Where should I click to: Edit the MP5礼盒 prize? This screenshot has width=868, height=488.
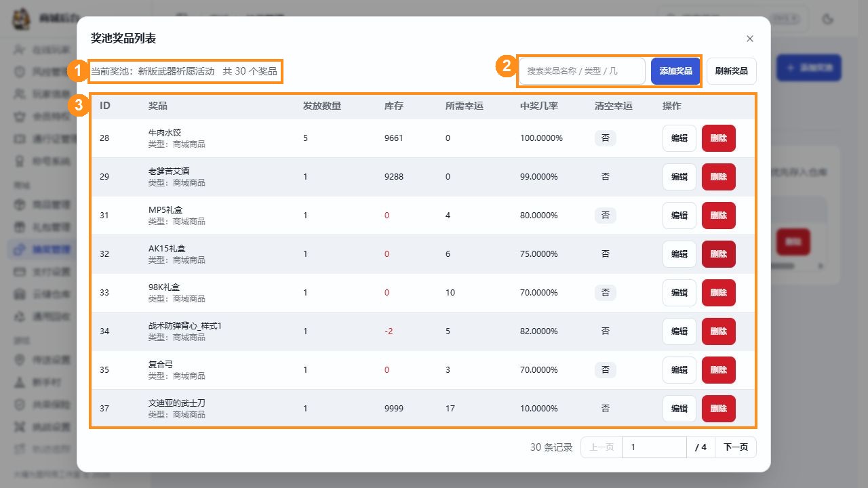(x=679, y=216)
